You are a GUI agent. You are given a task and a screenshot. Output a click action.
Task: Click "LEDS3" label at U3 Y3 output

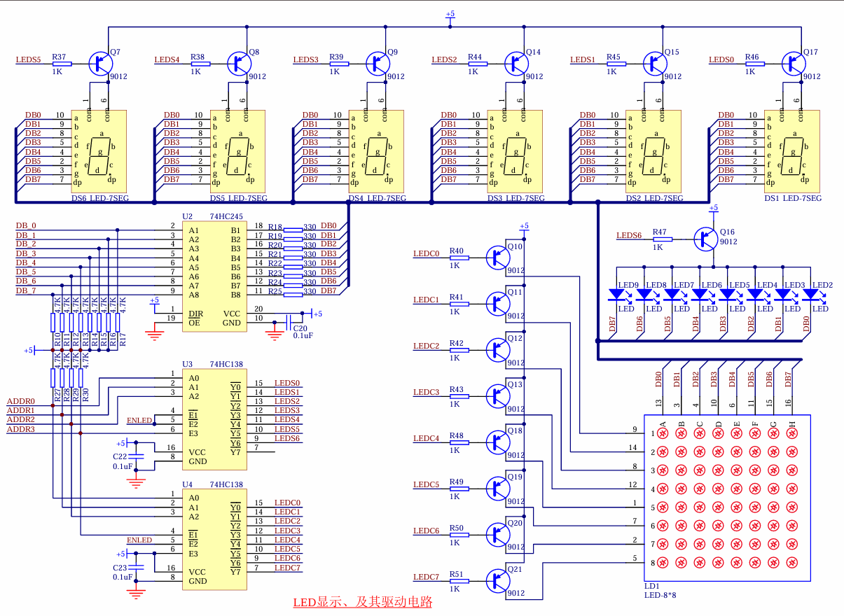pyautogui.click(x=287, y=411)
